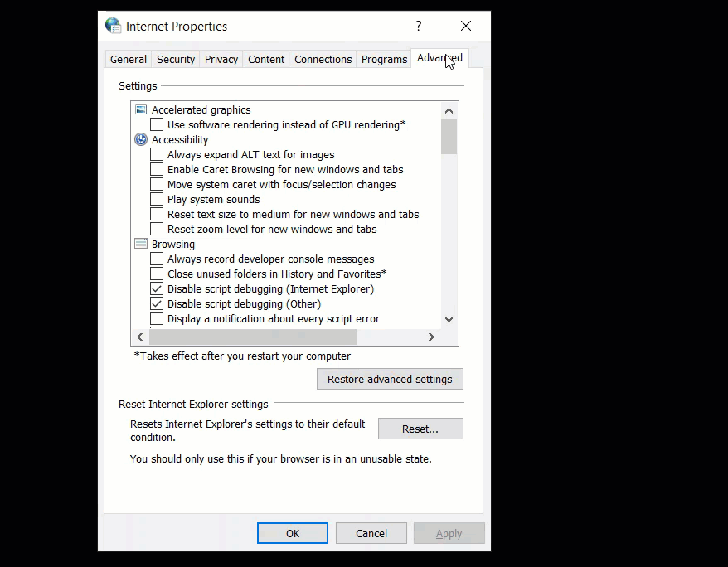The height and width of the screenshot is (567, 728).
Task: Click the Internet Properties title bar icon
Action: pyautogui.click(x=113, y=26)
